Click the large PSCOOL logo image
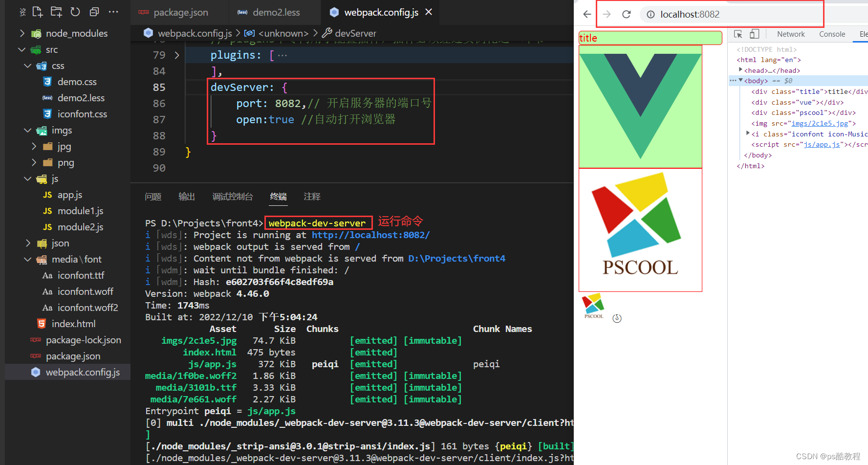The image size is (868, 465). click(x=640, y=230)
